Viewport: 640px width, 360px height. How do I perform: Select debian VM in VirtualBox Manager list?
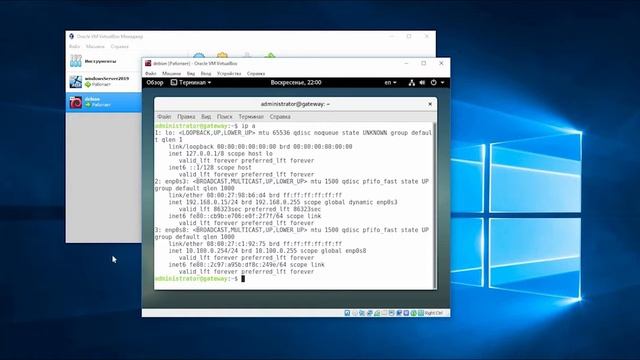pyautogui.click(x=104, y=102)
